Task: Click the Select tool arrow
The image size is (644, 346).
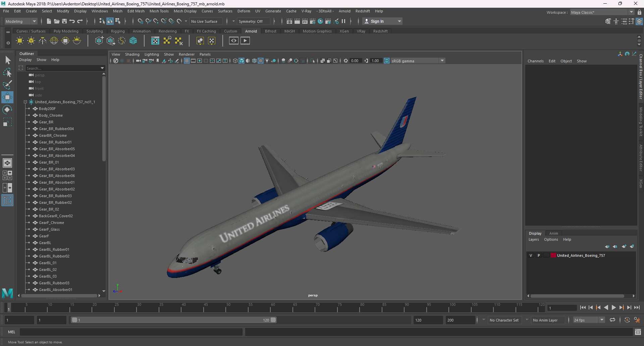Action: click(x=7, y=60)
